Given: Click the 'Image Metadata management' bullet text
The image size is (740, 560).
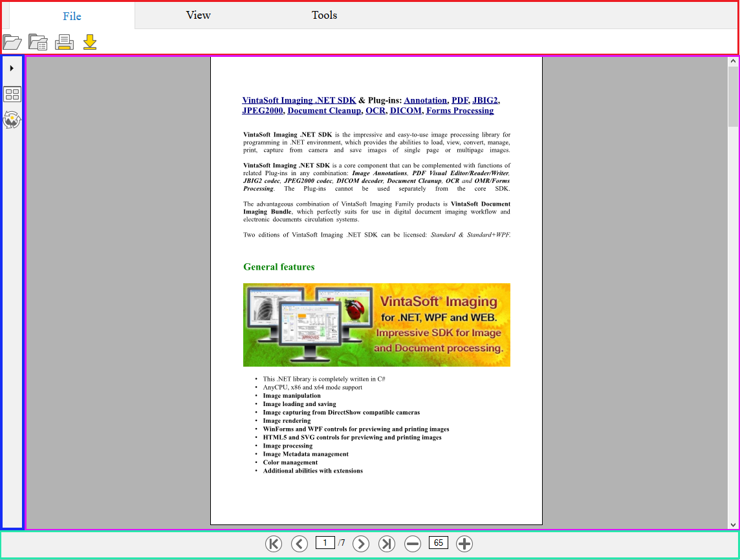Looking at the screenshot, I should tap(306, 454).
